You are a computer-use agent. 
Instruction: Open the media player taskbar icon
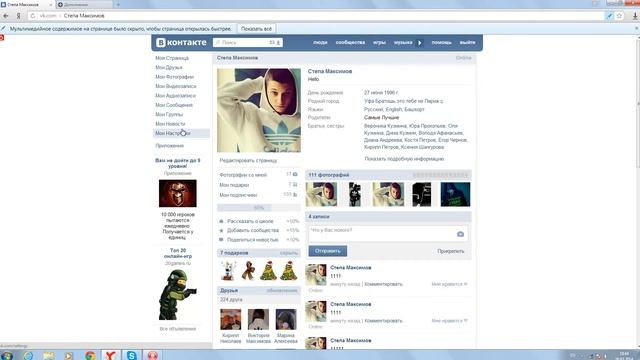69,355
